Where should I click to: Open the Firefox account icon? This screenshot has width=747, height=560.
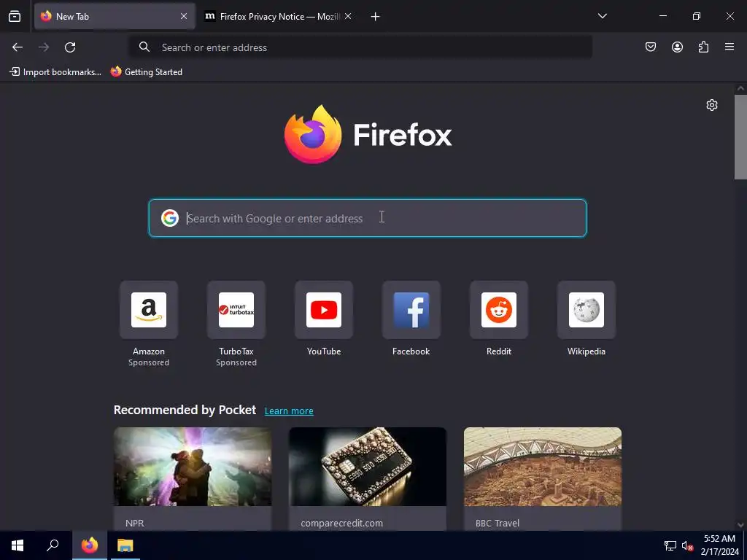coord(677,47)
